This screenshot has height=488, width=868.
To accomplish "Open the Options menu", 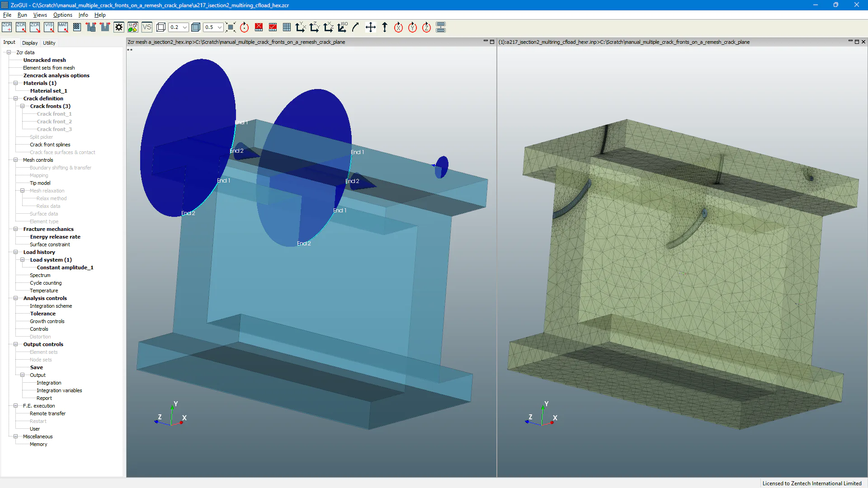I will pos(63,15).
